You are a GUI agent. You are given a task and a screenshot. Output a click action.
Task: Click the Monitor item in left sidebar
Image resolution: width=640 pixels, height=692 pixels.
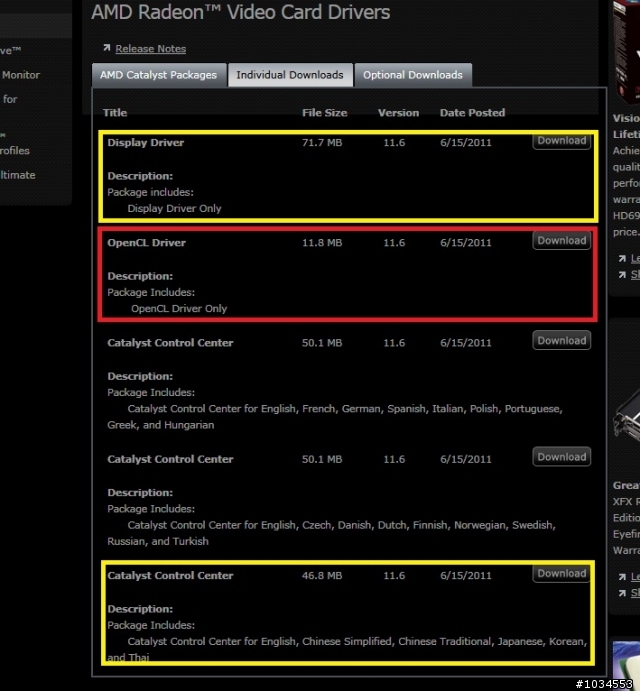pyautogui.click(x=21, y=75)
